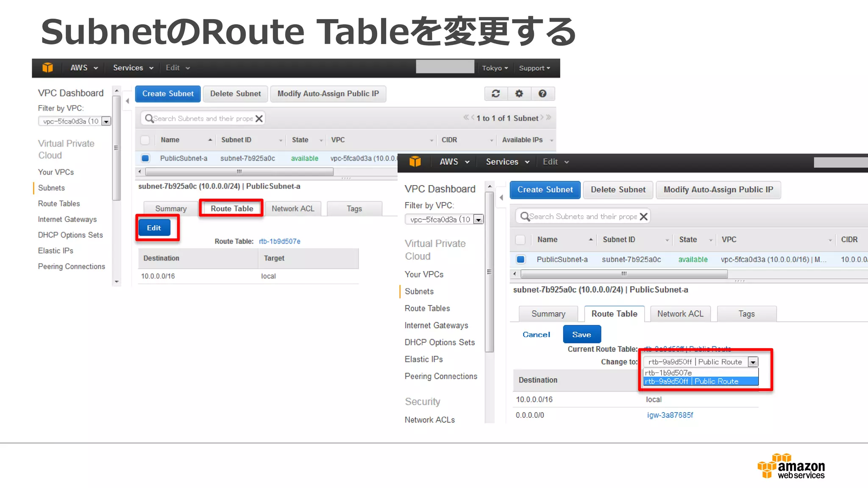Go to first page of subnets

point(466,117)
